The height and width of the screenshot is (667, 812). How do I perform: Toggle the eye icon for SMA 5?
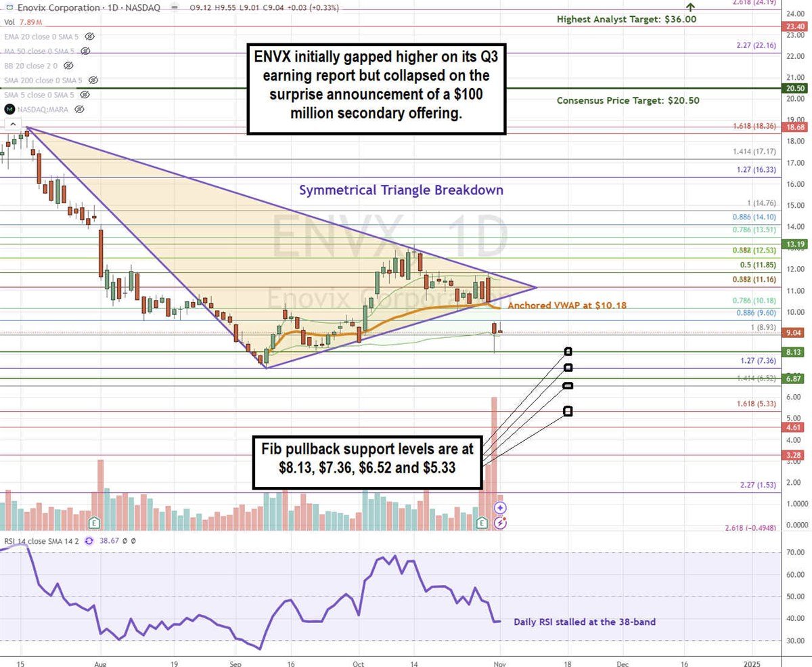pyautogui.click(x=86, y=95)
